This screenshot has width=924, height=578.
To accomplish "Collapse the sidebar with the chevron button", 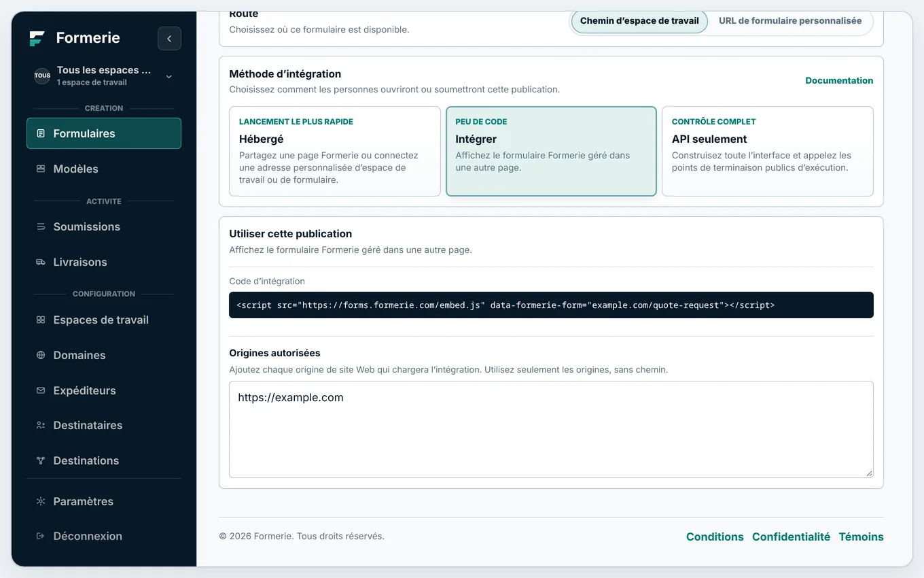I will point(169,39).
